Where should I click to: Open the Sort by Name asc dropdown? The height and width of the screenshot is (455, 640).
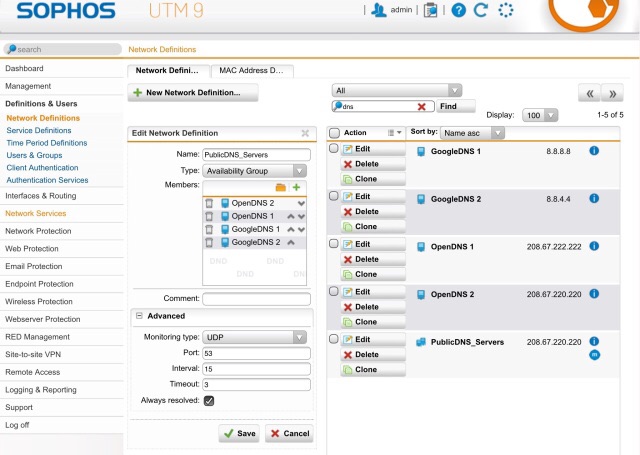472,133
